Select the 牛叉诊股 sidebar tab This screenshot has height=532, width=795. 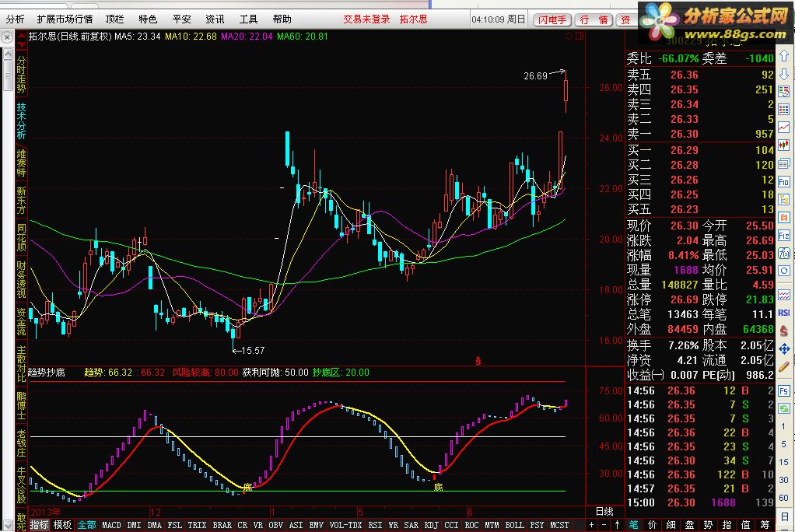21,485
